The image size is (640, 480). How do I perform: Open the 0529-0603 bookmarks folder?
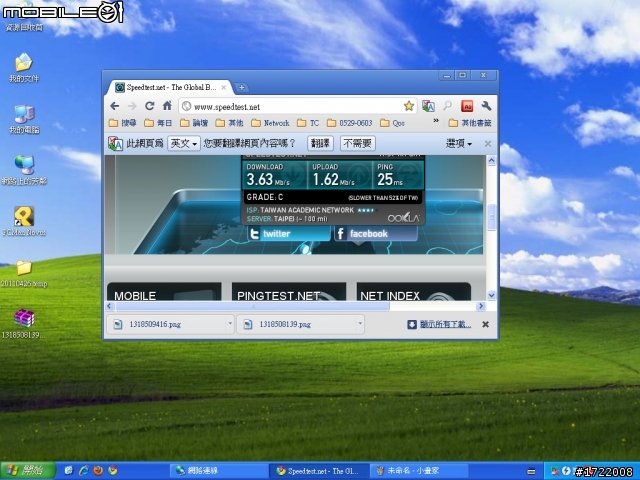point(350,123)
